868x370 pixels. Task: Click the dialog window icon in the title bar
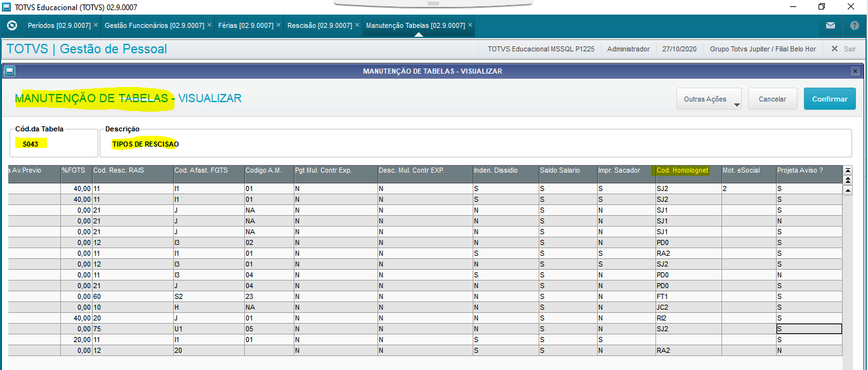pyautogui.click(x=9, y=71)
